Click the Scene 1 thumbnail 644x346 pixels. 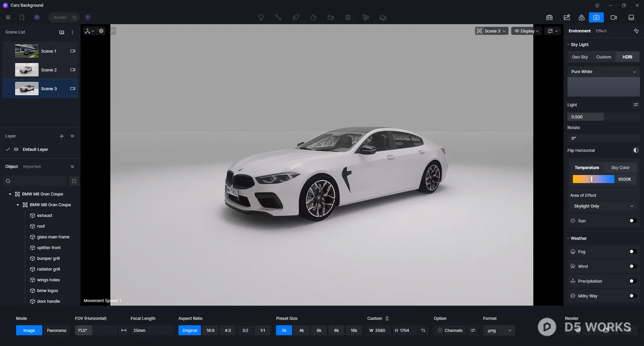coord(27,51)
